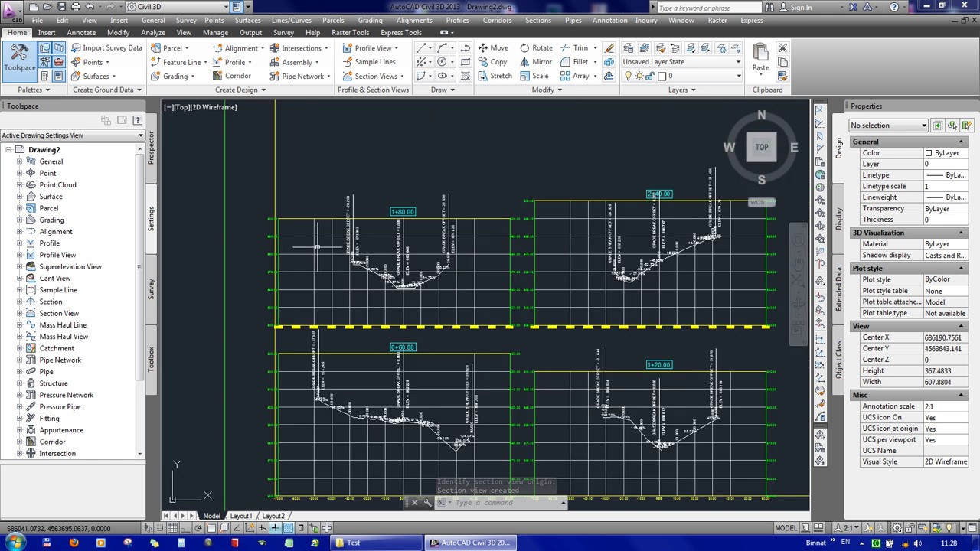Switch to Prospector tab in Toolspace
The image size is (980, 551).
(x=151, y=148)
